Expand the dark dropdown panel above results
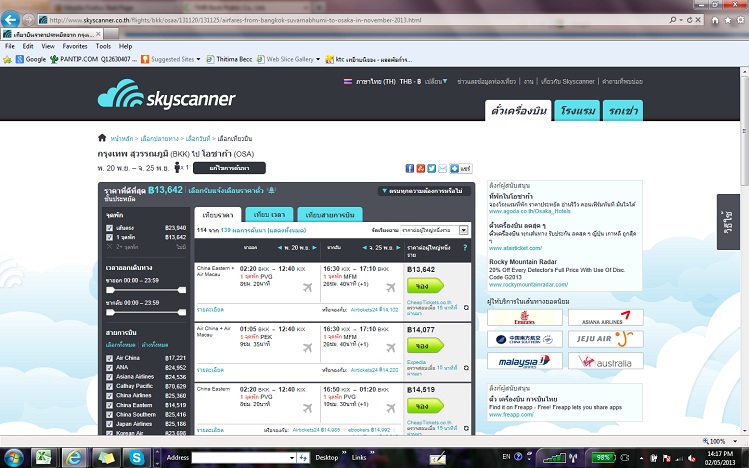Viewport: 749px width, 468px height. tap(424, 191)
